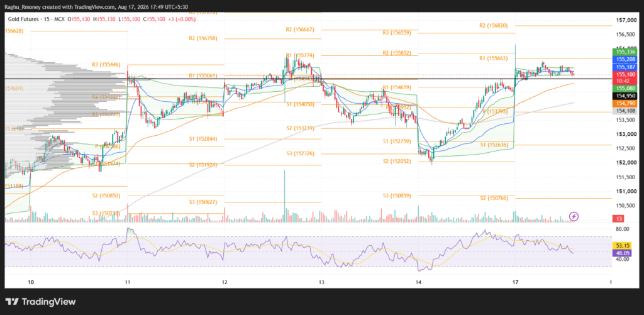Click date 10 on the time axis
644x315 pixels.
30,282
